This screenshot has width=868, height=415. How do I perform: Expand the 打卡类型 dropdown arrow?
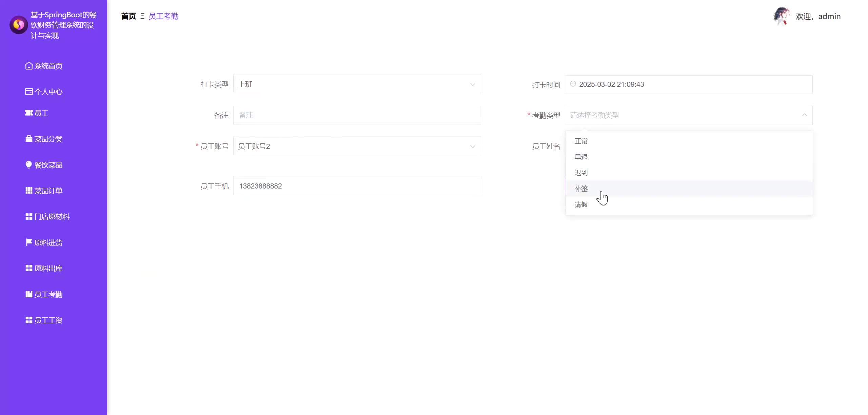473,84
